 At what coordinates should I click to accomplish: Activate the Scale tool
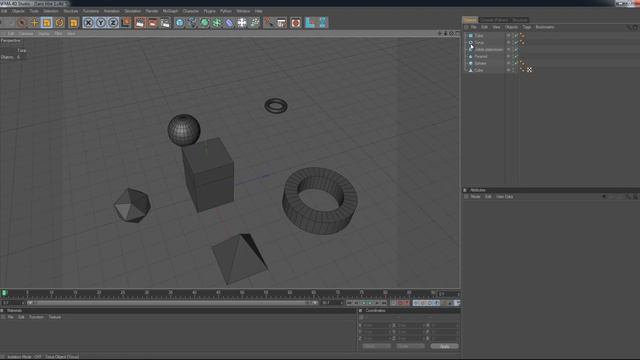(47, 23)
